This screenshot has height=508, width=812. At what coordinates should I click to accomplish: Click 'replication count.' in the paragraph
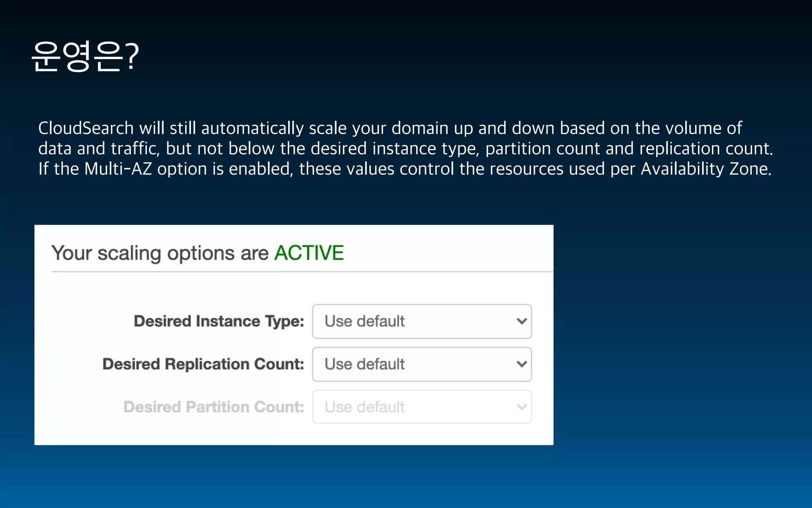pyautogui.click(x=706, y=149)
